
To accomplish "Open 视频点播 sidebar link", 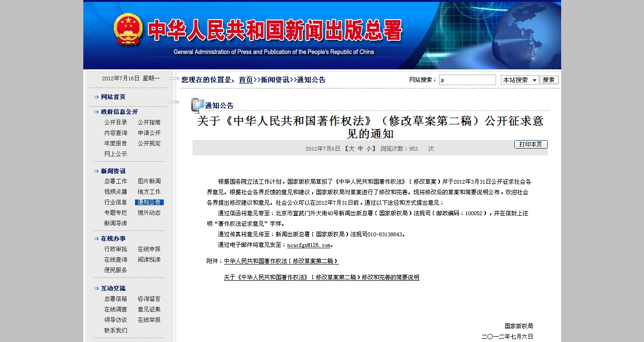I will [116, 192].
